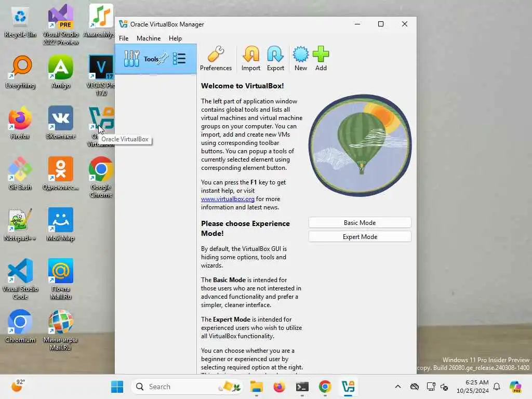Open Terminal from the taskbar
Image resolution: width=532 pixels, height=399 pixels.
(x=302, y=387)
